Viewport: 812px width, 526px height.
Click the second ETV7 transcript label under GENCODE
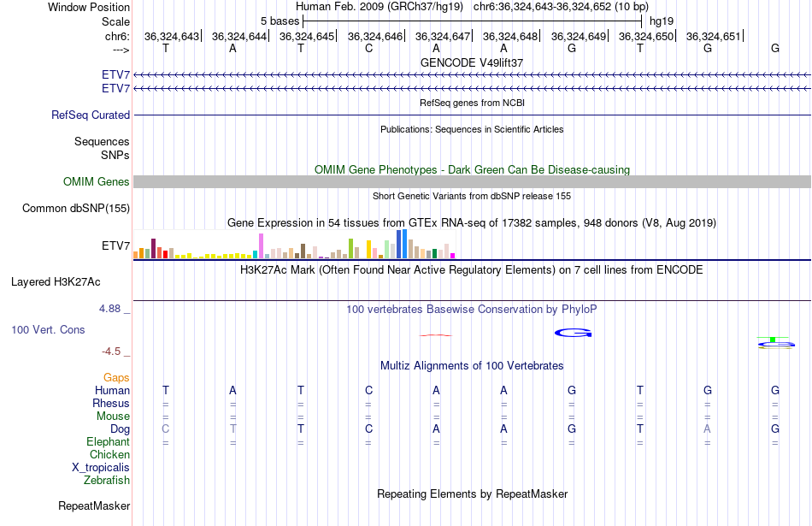[x=116, y=89]
